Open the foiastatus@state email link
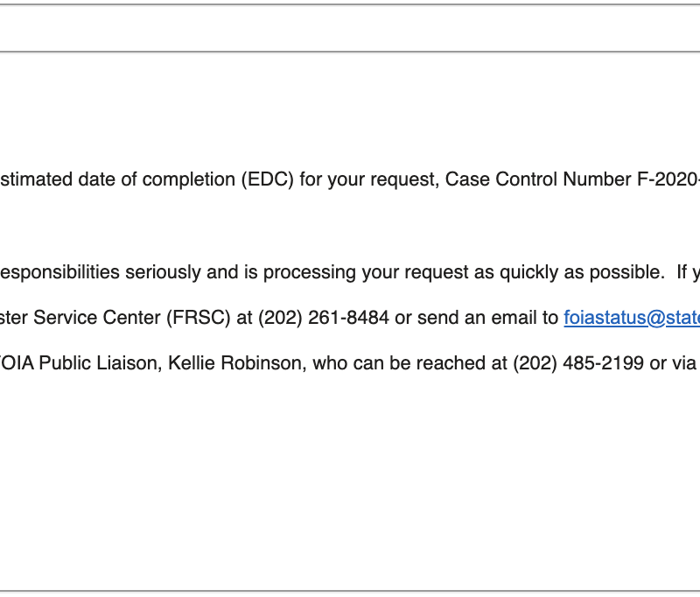The image size is (700, 597). coord(632,318)
